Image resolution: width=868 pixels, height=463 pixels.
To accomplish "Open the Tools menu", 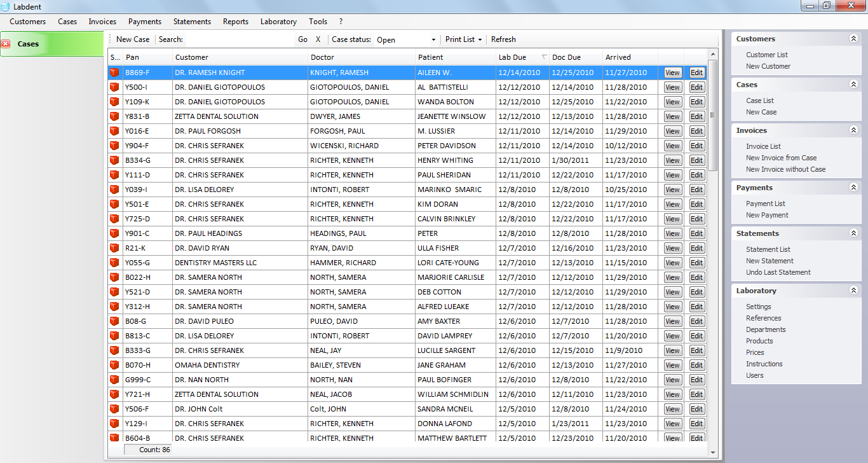I will tap(318, 22).
